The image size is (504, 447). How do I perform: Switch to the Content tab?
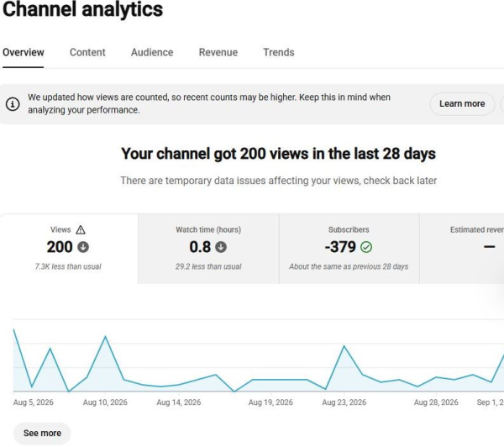coord(87,52)
